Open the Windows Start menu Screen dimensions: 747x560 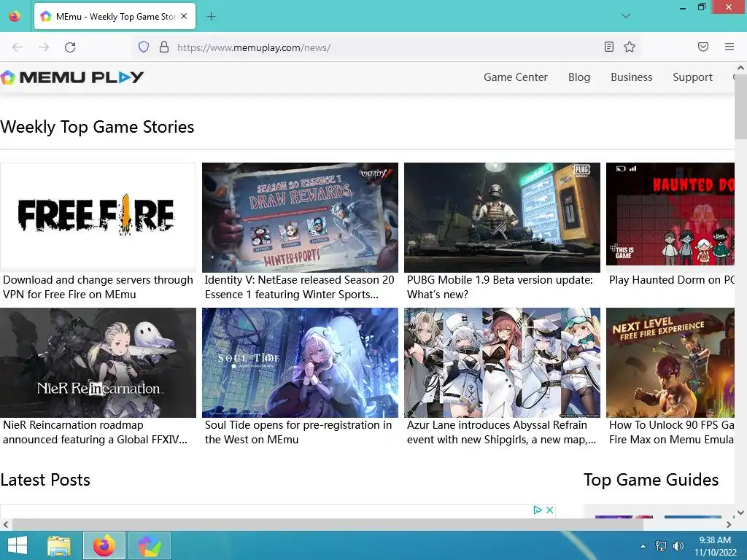coord(18,545)
